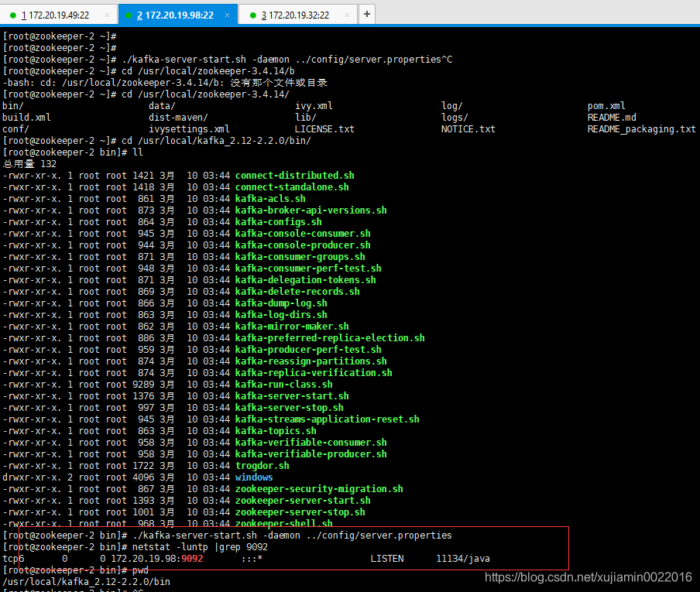Screen dimensions: 700x592
Task: Click the red 9092 port number
Action: coord(192,559)
